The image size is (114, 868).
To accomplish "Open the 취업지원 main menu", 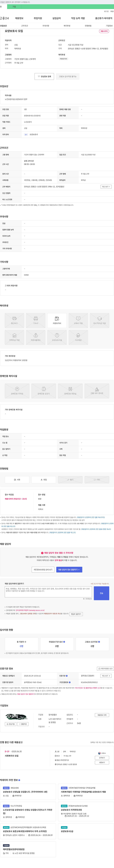I will (x=38, y=18).
